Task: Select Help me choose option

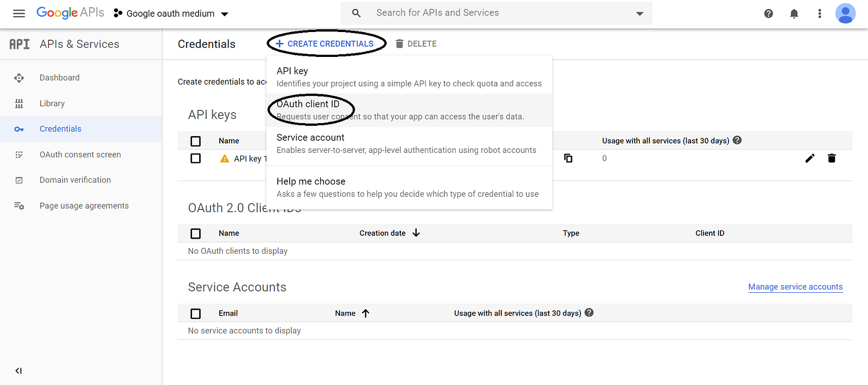Action: point(409,188)
